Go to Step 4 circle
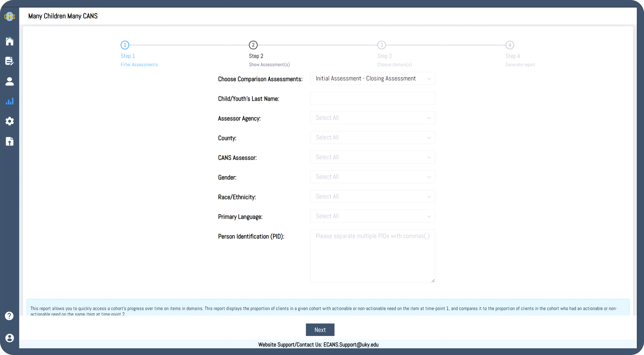This screenshot has height=355, width=644. coord(510,45)
